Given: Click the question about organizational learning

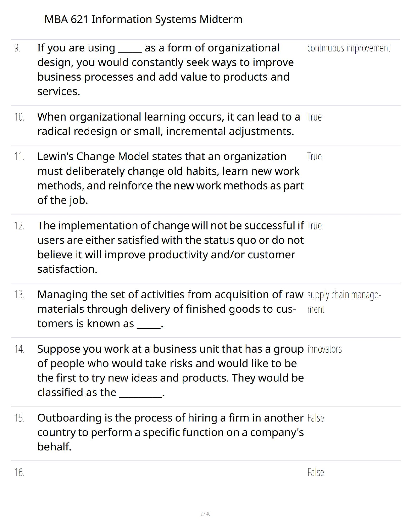Looking at the screenshot, I should pos(169,124).
